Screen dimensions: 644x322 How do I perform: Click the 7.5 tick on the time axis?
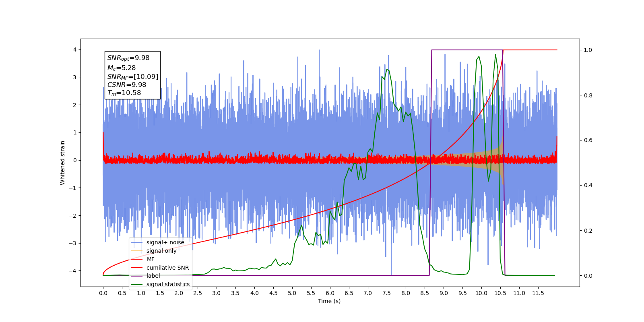point(387,293)
